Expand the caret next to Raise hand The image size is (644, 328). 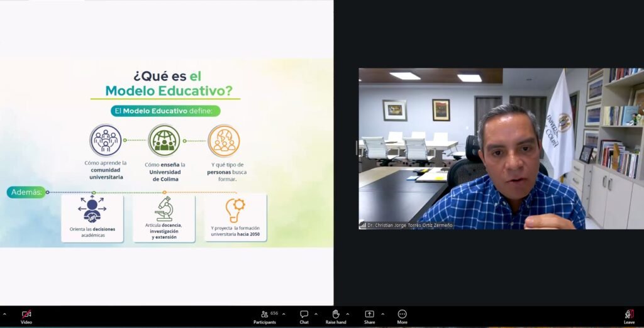point(347,314)
